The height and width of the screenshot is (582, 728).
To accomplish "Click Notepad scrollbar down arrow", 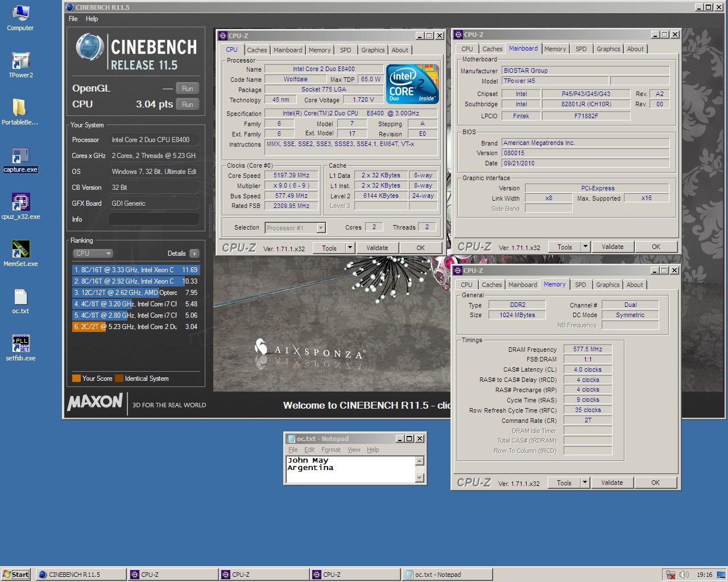I will (420, 478).
